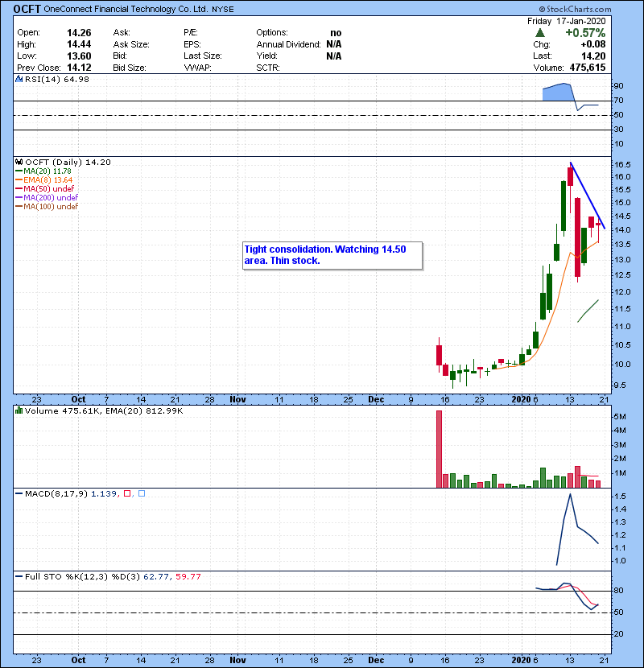Click the Volume 475.61K, EMA(20) 812.99K label

click(104, 410)
